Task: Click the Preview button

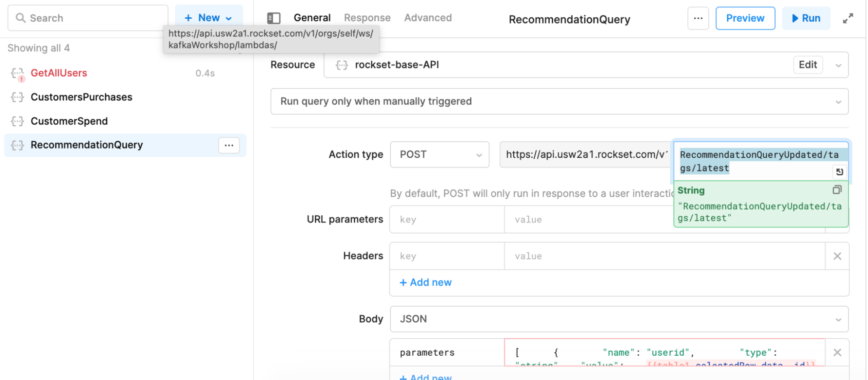Action: pyautogui.click(x=745, y=18)
